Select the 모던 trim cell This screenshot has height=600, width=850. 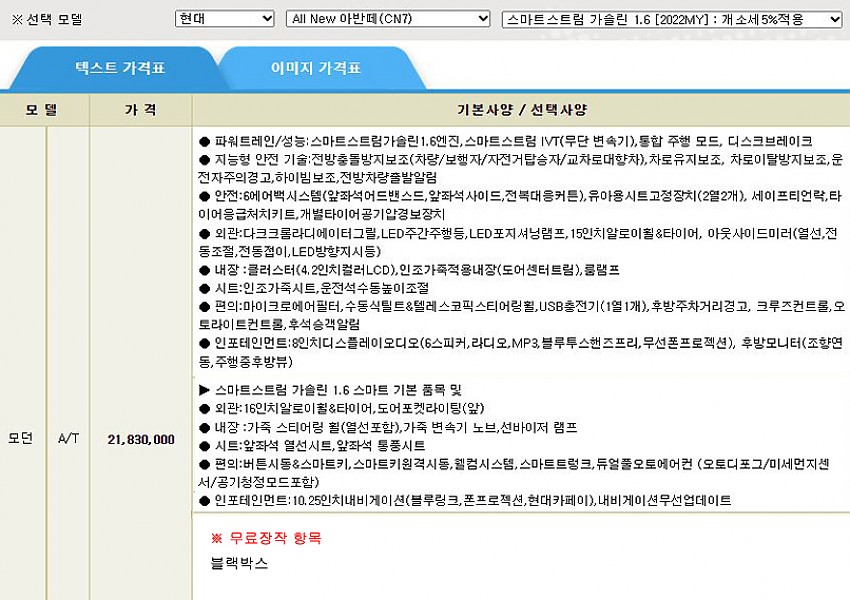[21, 438]
